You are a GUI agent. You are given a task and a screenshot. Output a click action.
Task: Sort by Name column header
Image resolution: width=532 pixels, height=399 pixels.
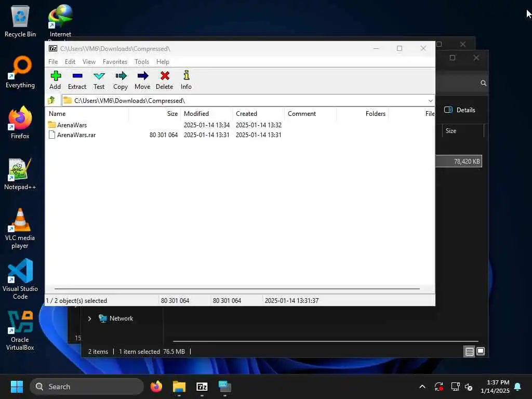click(x=87, y=114)
